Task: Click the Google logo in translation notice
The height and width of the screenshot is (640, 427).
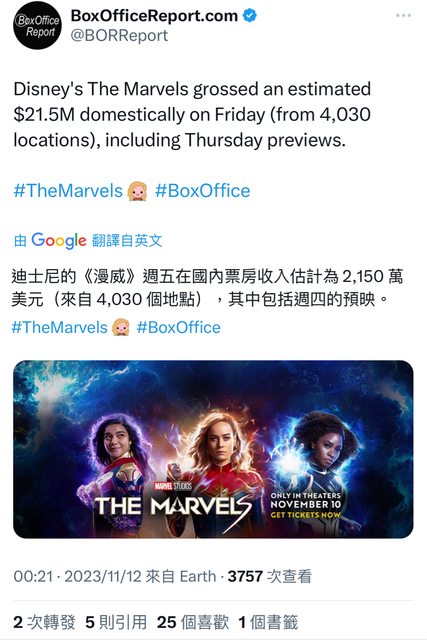Action: [59, 241]
